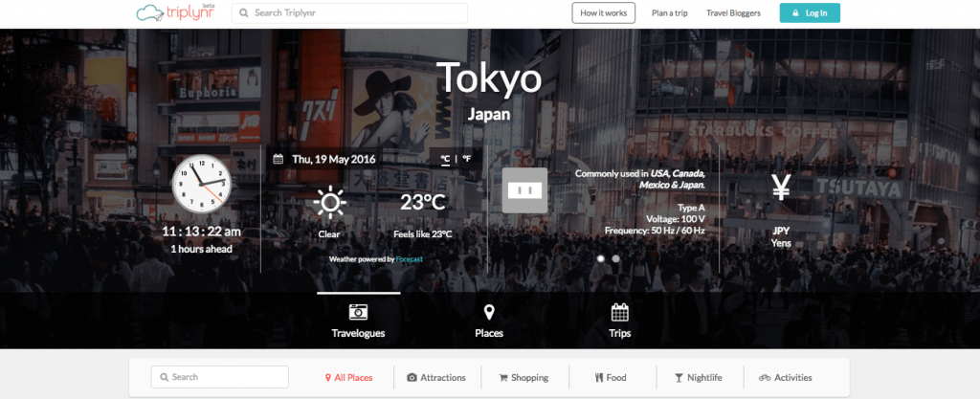Filter places by Activities
Viewport: 980px width, 399px height.
(786, 378)
